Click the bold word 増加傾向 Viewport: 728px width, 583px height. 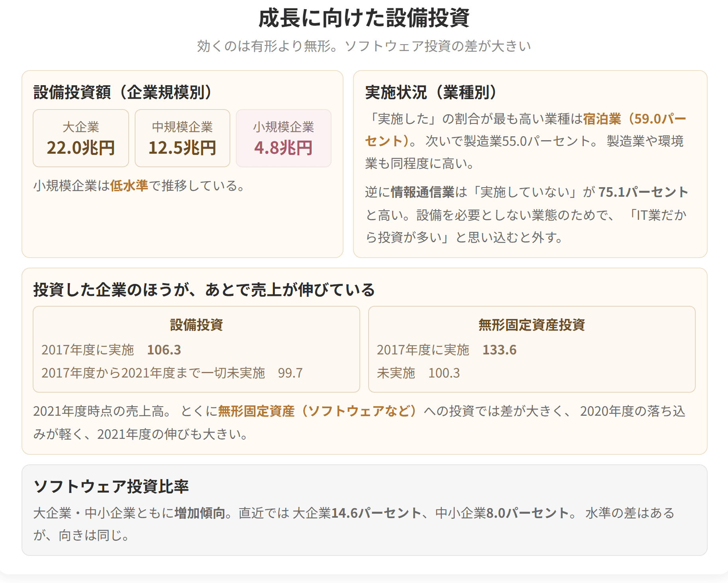[200, 513]
